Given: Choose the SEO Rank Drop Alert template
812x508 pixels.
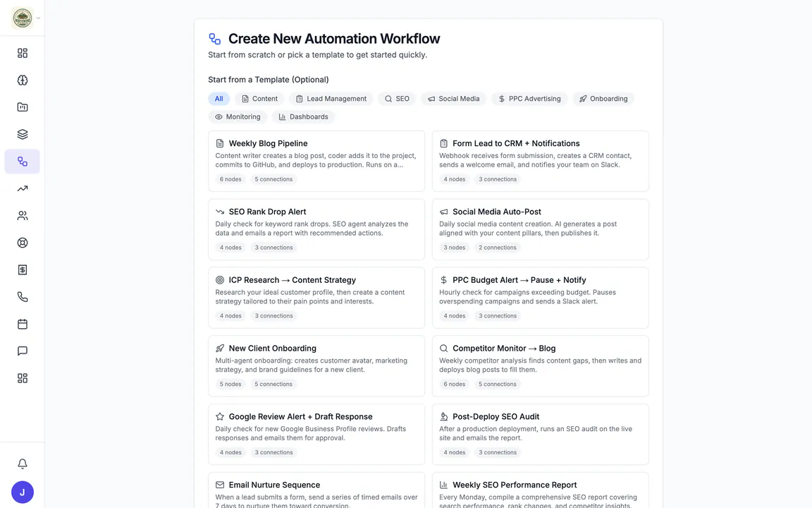Looking at the screenshot, I should click(316, 229).
